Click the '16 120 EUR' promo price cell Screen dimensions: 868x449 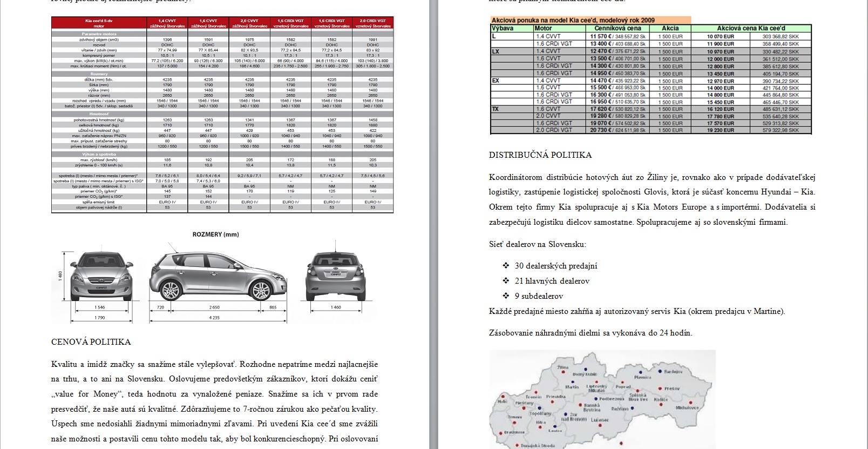point(721,109)
